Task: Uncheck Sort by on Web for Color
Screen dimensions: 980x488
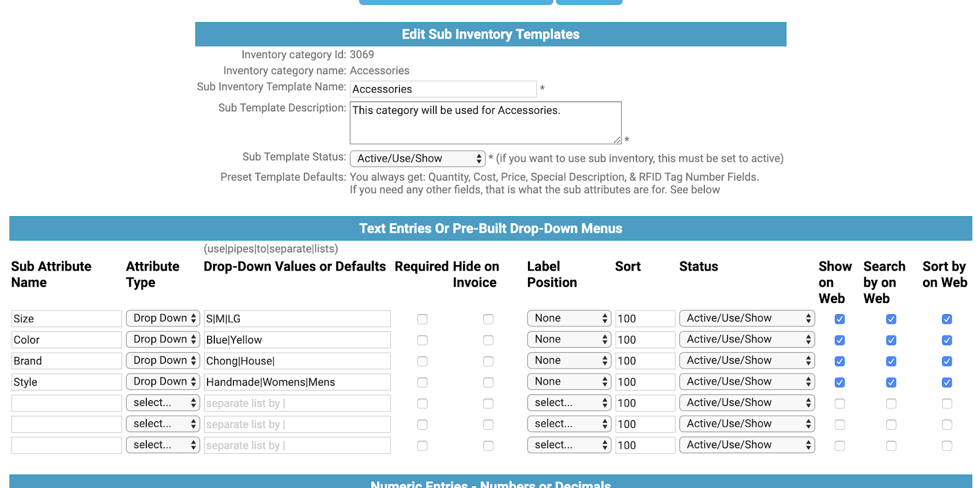Action: pos(947,340)
